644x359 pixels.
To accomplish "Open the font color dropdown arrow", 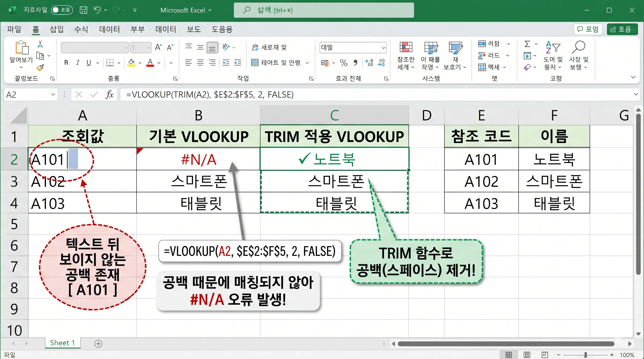I will 159,63.
